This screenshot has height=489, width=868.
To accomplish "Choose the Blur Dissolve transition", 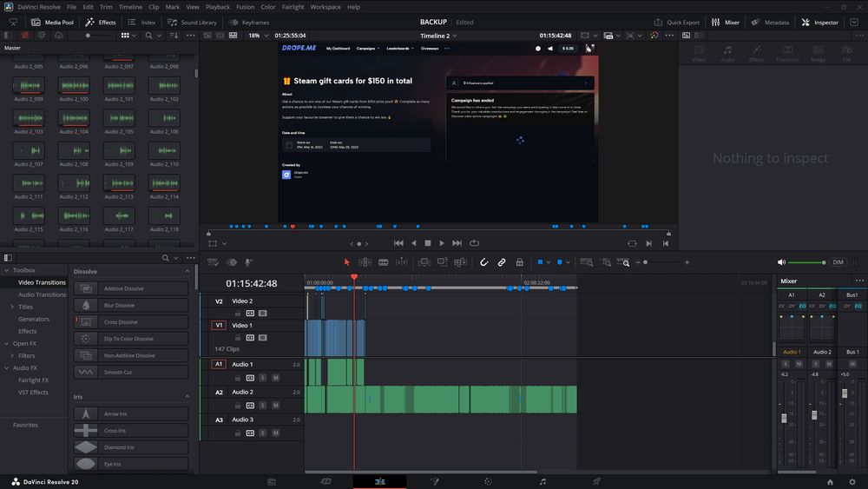I will click(131, 305).
